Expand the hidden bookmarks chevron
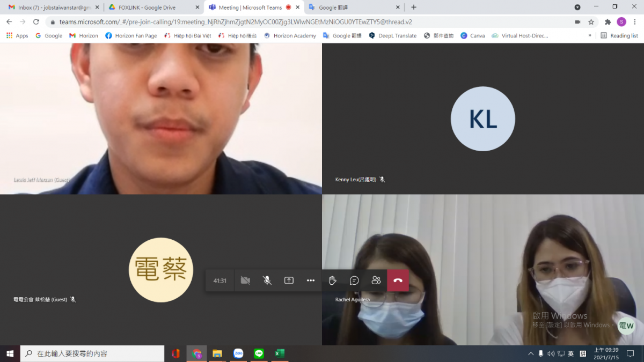The image size is (644, 362). [590, 36]
